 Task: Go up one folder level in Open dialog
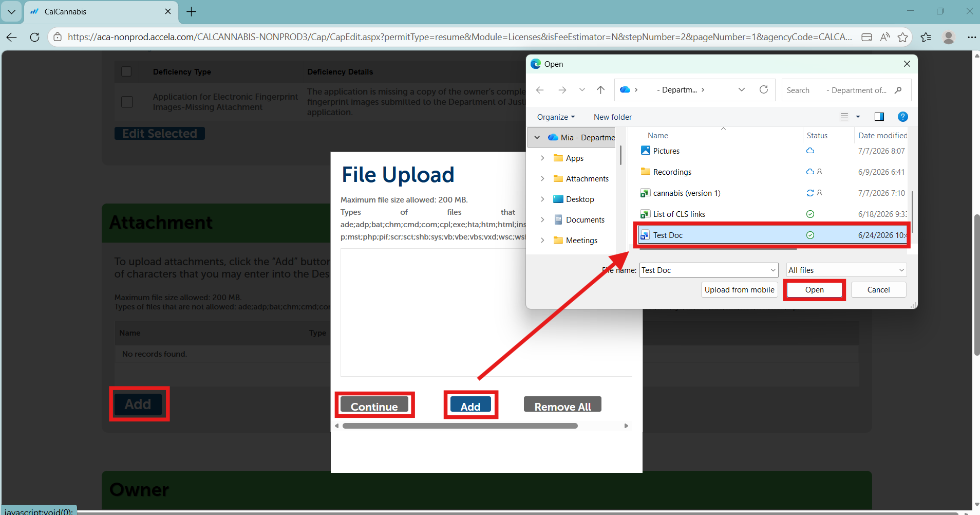pyautogui.click(x=600, y=90)
